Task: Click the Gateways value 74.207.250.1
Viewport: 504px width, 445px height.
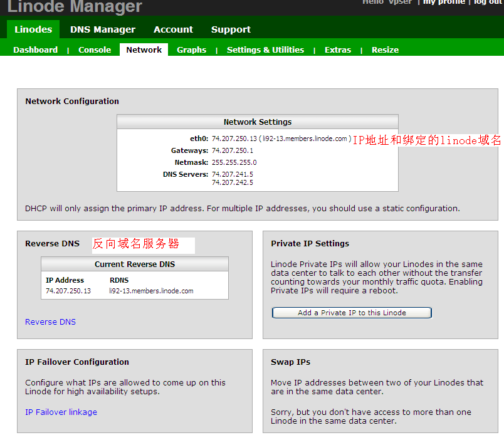Action: pyautogui.click(x=233, y=151)
